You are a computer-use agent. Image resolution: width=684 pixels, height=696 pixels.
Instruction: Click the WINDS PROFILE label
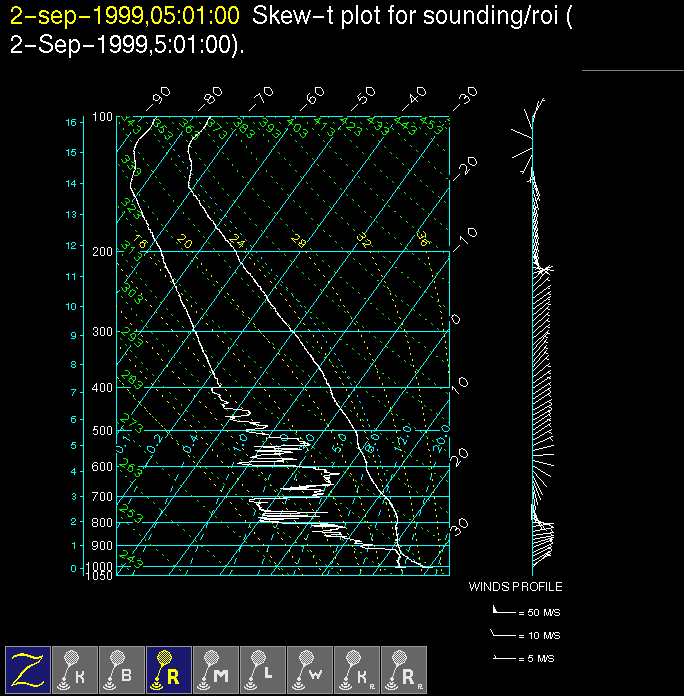point(515,587)
